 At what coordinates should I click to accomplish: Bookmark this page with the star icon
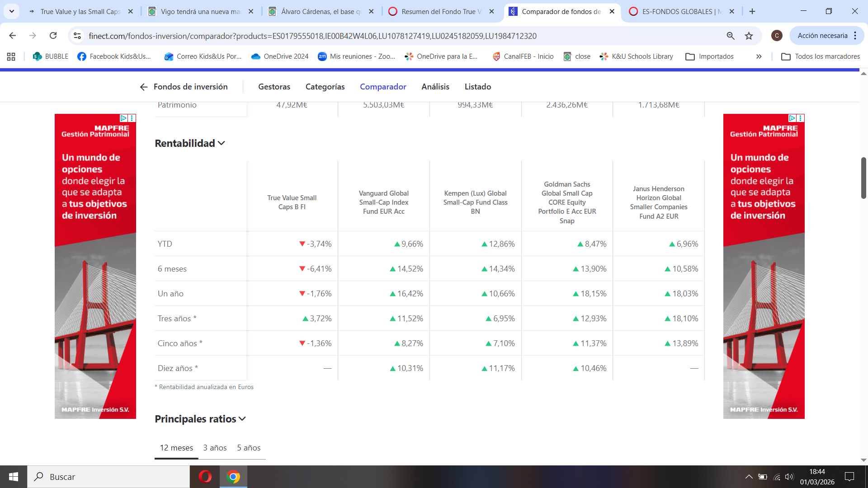click(749, 36)
